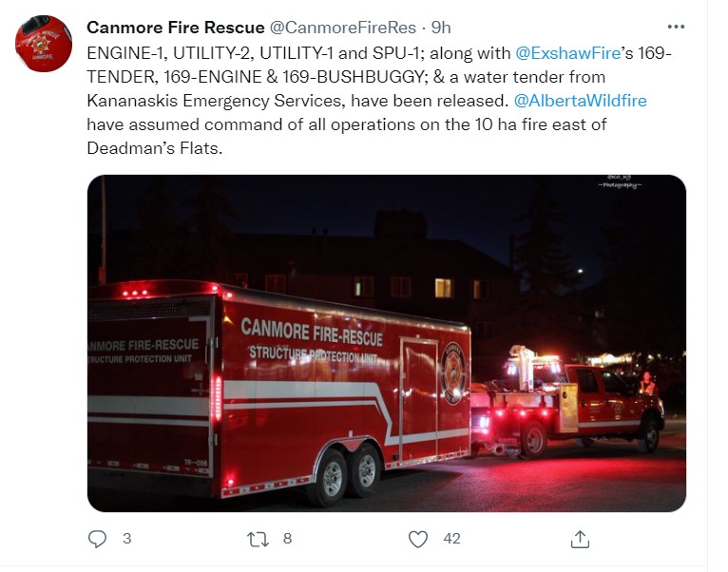Open Canmore Fire Rescue profile avatar
The width and height of the screenshot is (728, 572).
[44, 44]
